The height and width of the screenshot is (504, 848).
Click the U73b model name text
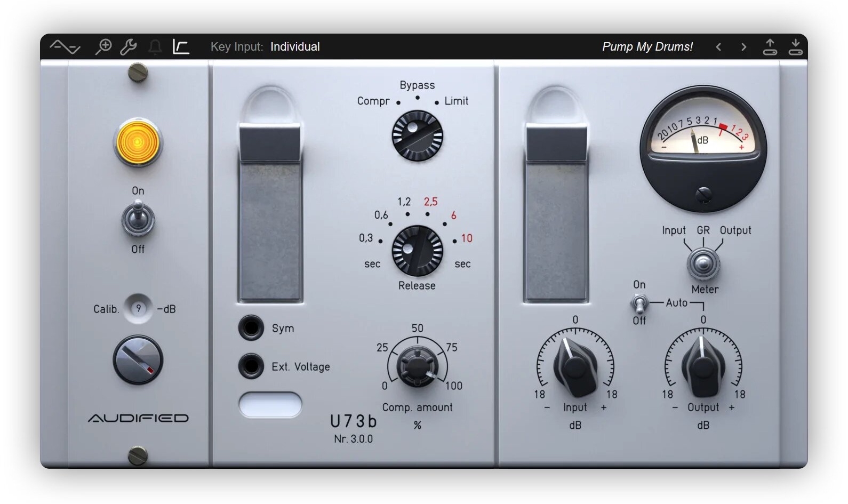pyautogui.click(x=353, y=421)
